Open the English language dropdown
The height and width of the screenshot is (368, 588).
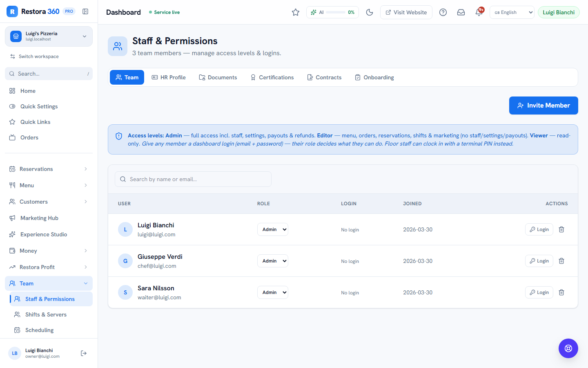[x=512, y=12]
